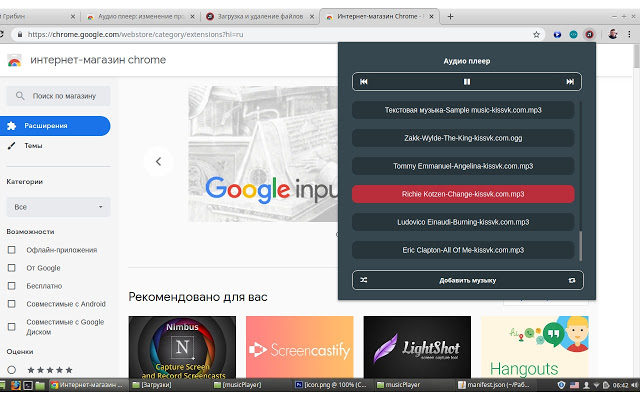Bookmark page with star icon

click(536, 35)
